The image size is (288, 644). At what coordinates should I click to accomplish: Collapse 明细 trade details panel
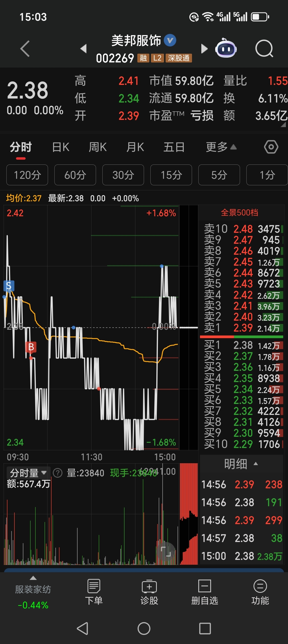[x=241, y=464]
